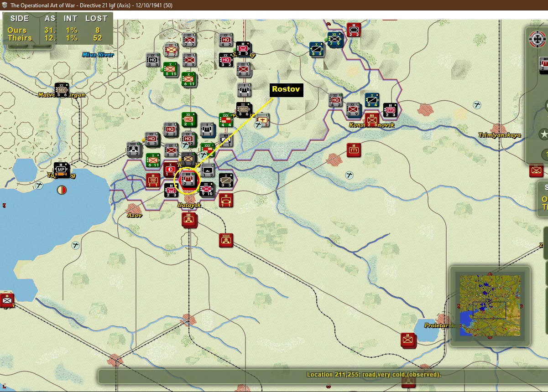Image resolution: width=548 pixels, height=392 pixels.
Task: Click the Mius River label
Action: coord(98,55)
